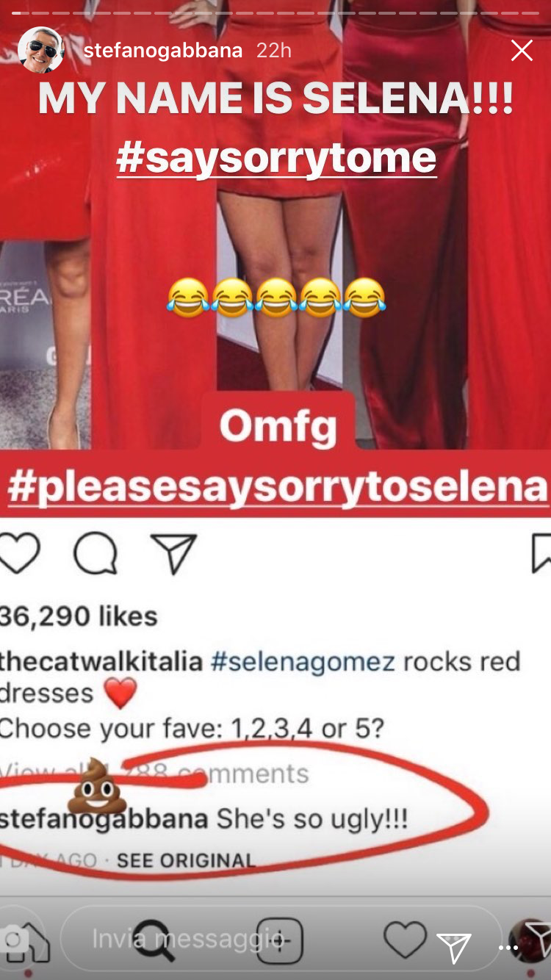Select SEE ORIGINAL under the comment

coord(186,860)
